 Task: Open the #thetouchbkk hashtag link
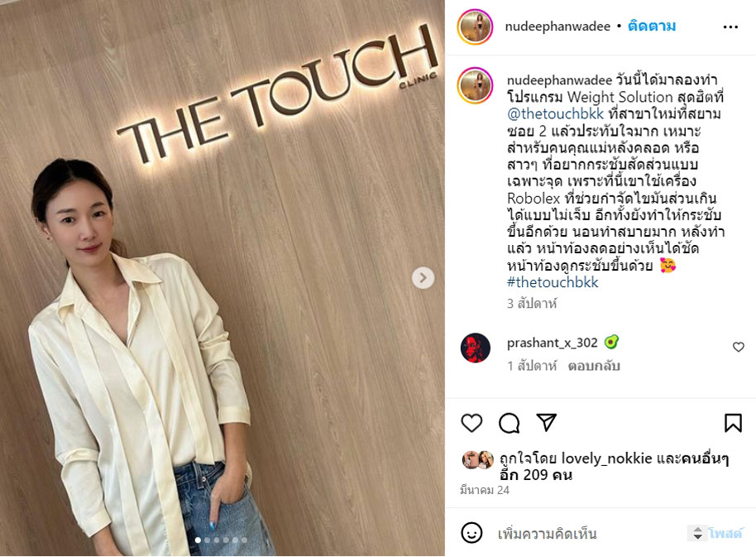click(x=553, y=282)
